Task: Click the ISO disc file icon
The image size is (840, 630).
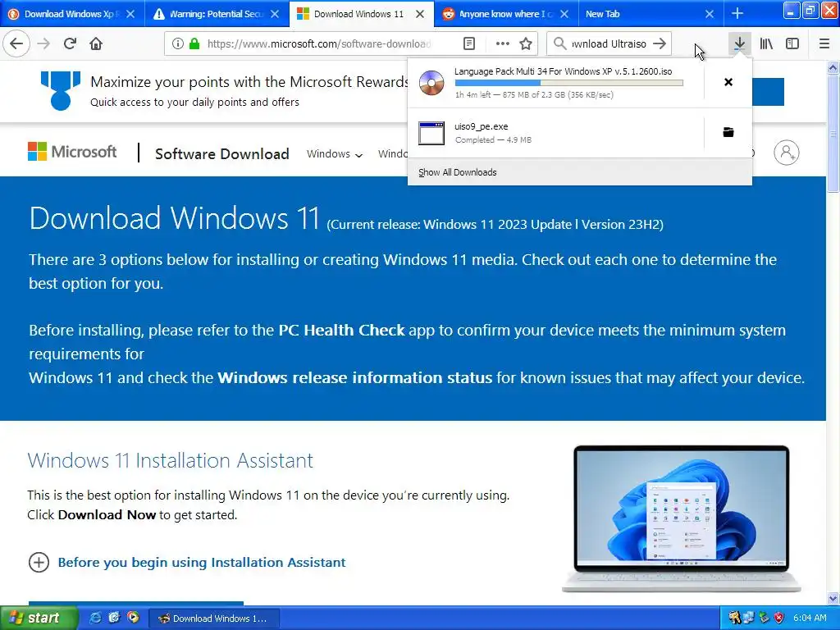Action: click(431, 83)
